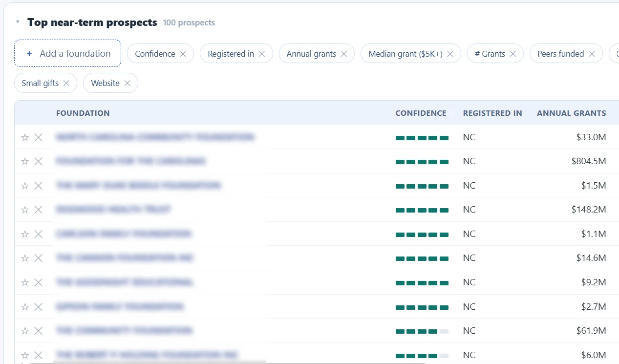Sort by the Foundation column header
Image resolution: width=619 pixels, height=364 pixels.
pyautogui.click(x=83, y=113)
